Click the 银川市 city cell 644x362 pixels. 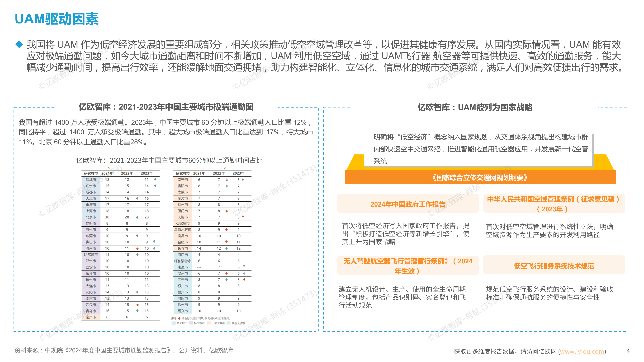183,286
